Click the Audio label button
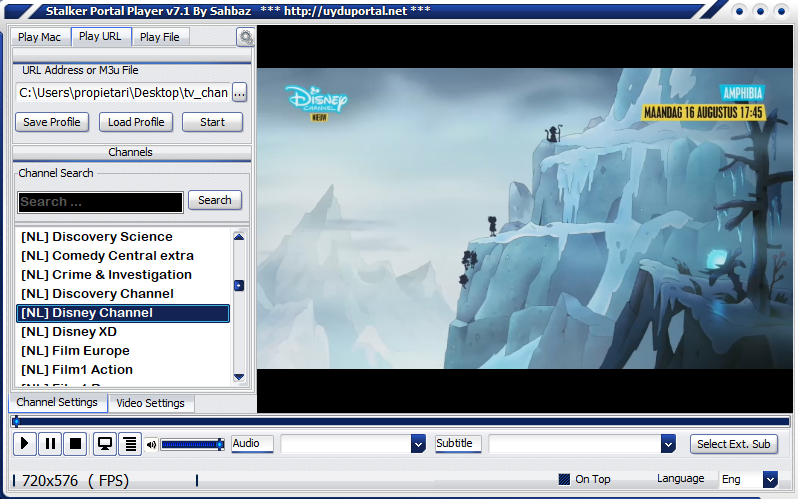This screenshot has height=499, width=798. click(x=252, y=443)
